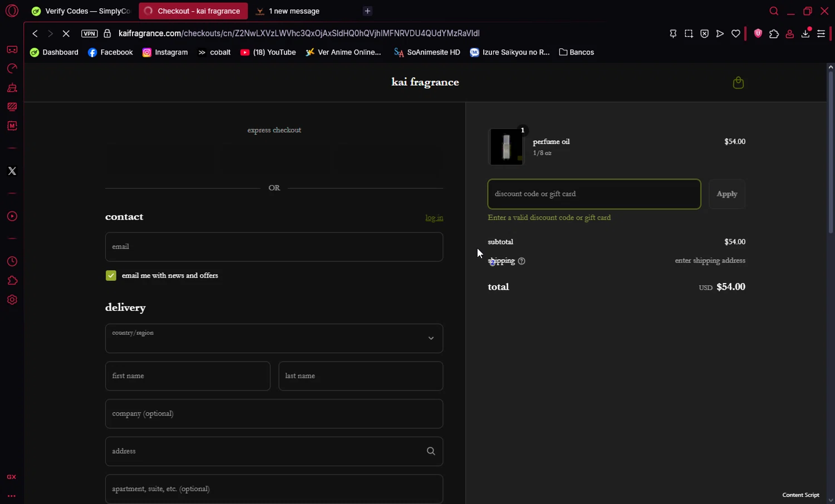Screen dimensions: 835x504
Task: Click the page vertical scrollbar thumb
Action: (831, 151)
